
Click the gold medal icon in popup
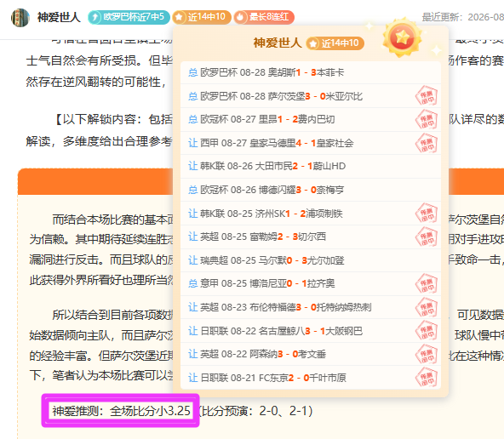pyautogui.click(x=402, y=38)
